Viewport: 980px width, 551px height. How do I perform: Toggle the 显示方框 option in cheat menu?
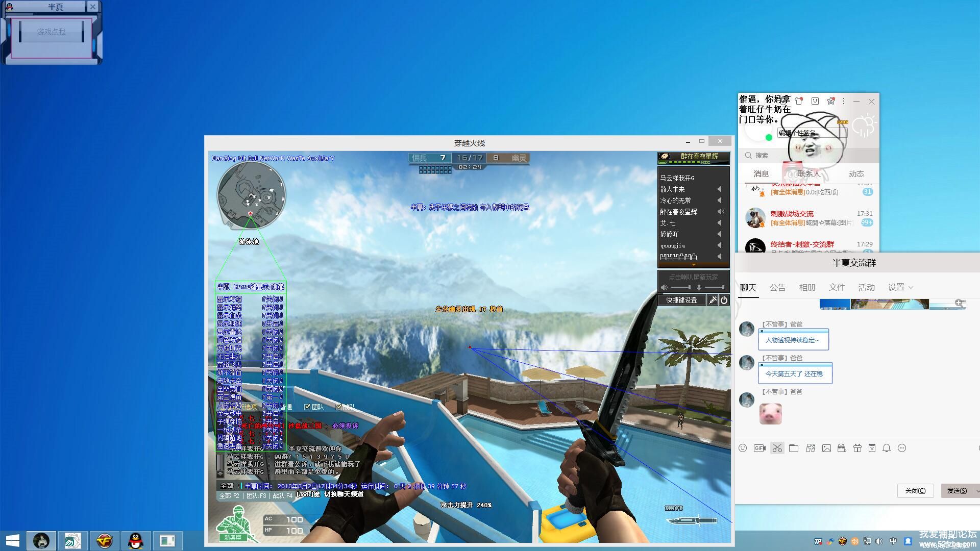pyautogui.click(x=250, y=299)
